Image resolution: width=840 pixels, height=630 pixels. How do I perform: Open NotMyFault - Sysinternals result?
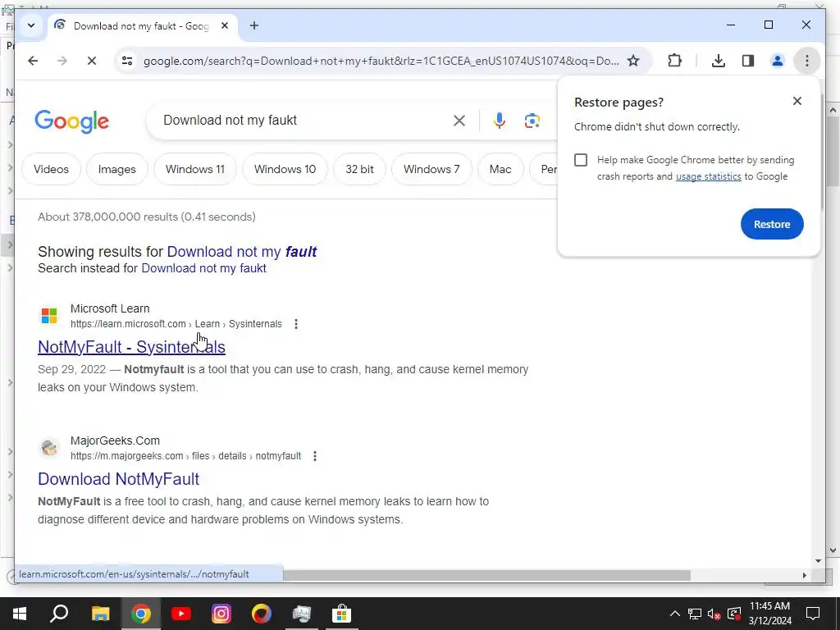(x=131, y=347)
